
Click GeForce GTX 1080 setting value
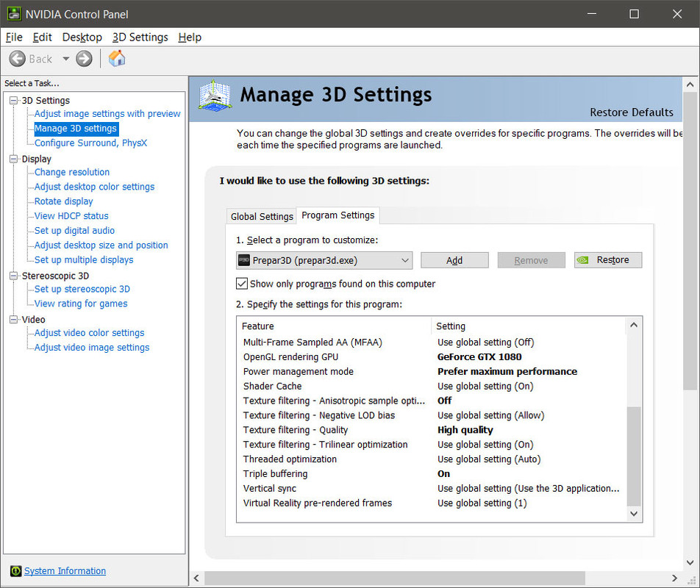click(479, 357)
